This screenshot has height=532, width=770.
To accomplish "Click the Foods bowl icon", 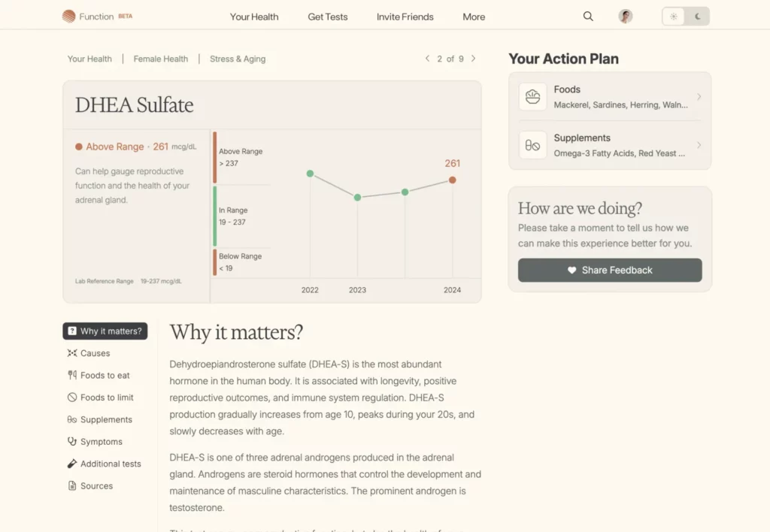I will 533,97.
